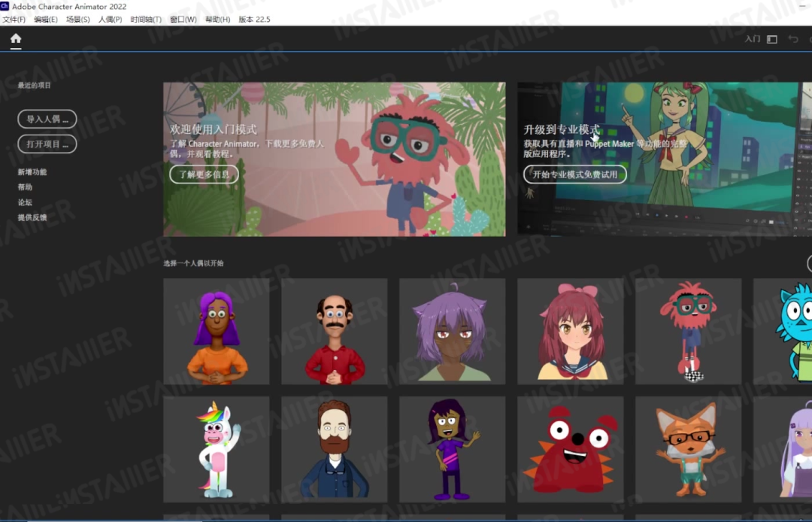Select the waving purple-shirt girl puppet
Screen dimensions: 812x522
click(453, 450)
